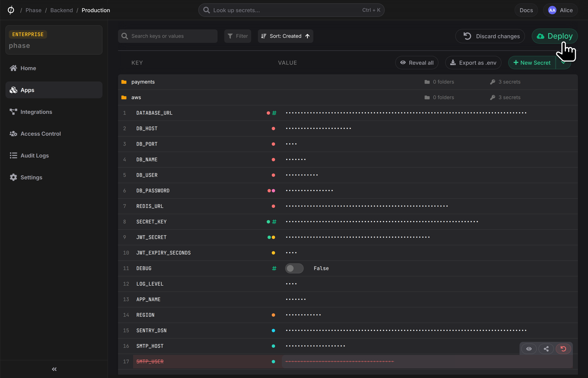Click the share icon on SMTP_USER row

[546, 349]
